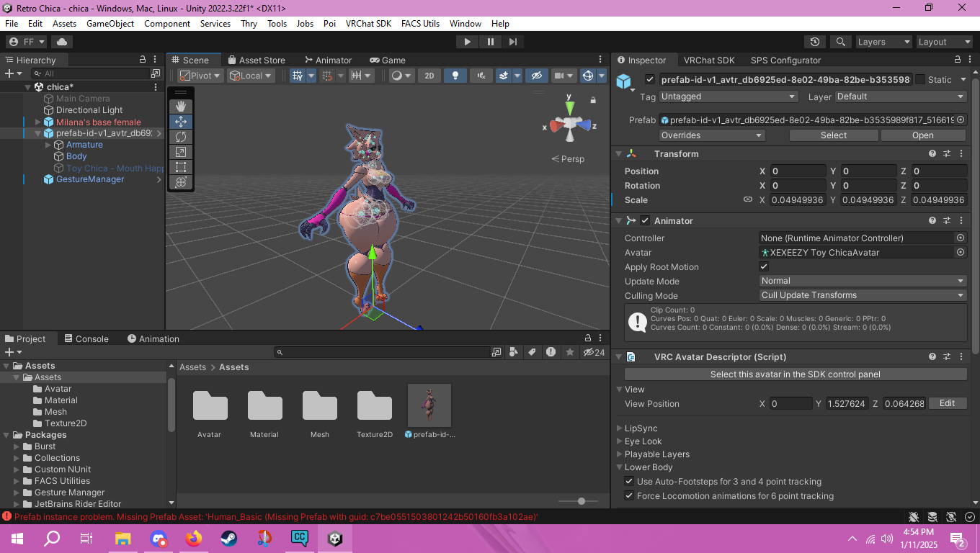Adjust the Project icon size slider
The width and height of the screenshot is (980, 553).
coord(582,501)
